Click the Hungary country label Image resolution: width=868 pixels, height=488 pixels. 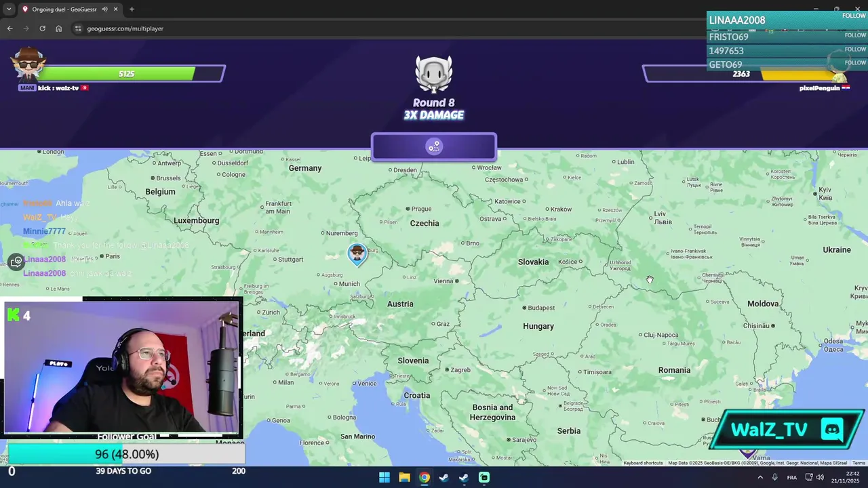coord(538,326)
